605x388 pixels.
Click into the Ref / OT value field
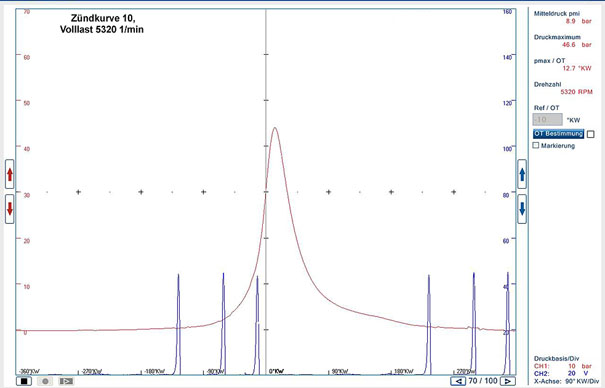click(x=548, y=120)
